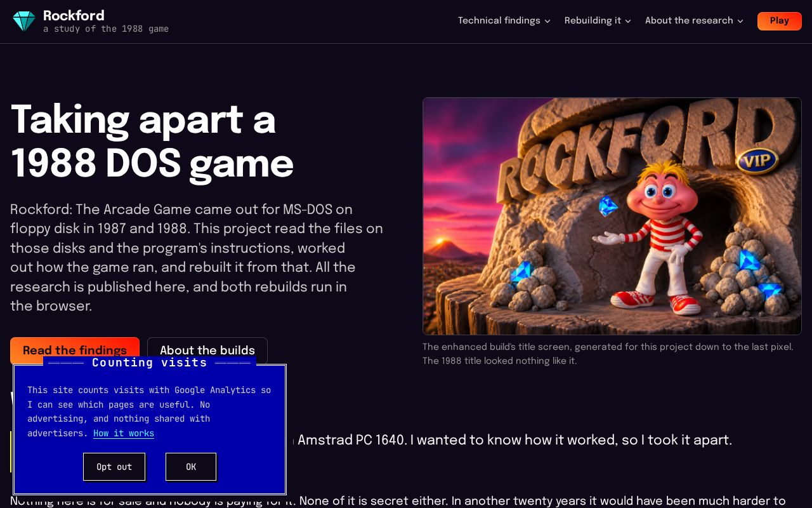Open the Rockford site title link
Screen dimensions: 812x508
coord(74,15)
